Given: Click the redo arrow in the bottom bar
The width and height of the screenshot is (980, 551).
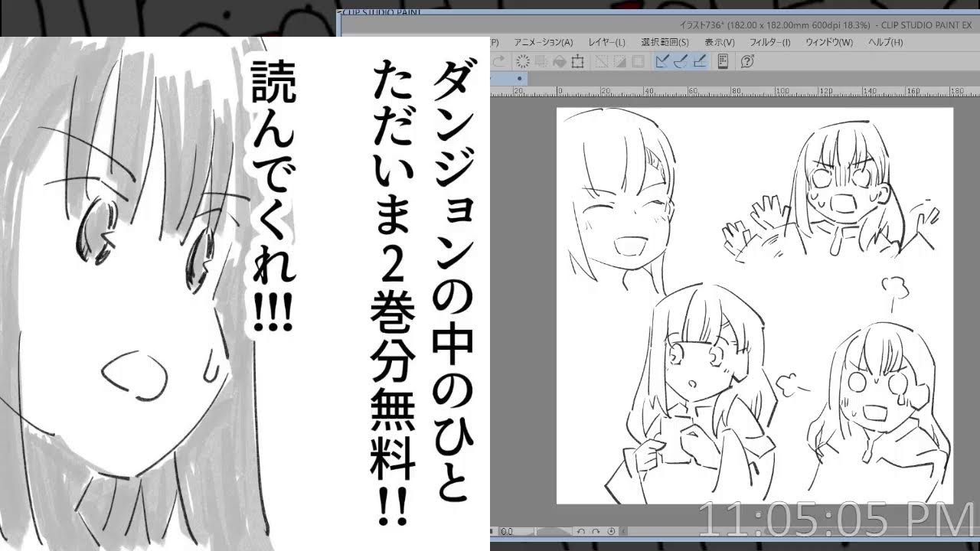Looking at the screenshot, I should click(x=595, y=532).
